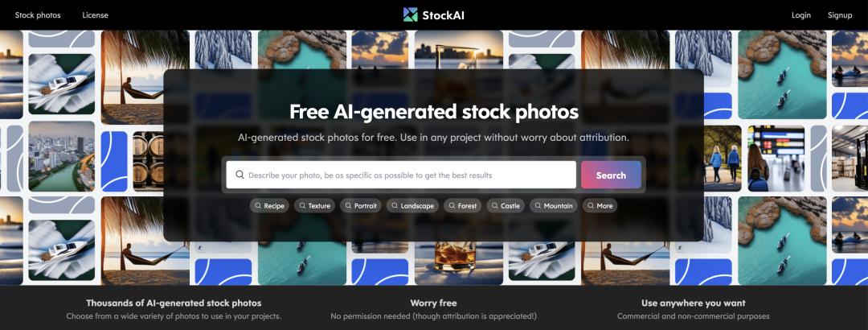The width and height of the screenshot is (868, 330).
Task: Select the Forest search tag
Action: click(x=463, y=206)
